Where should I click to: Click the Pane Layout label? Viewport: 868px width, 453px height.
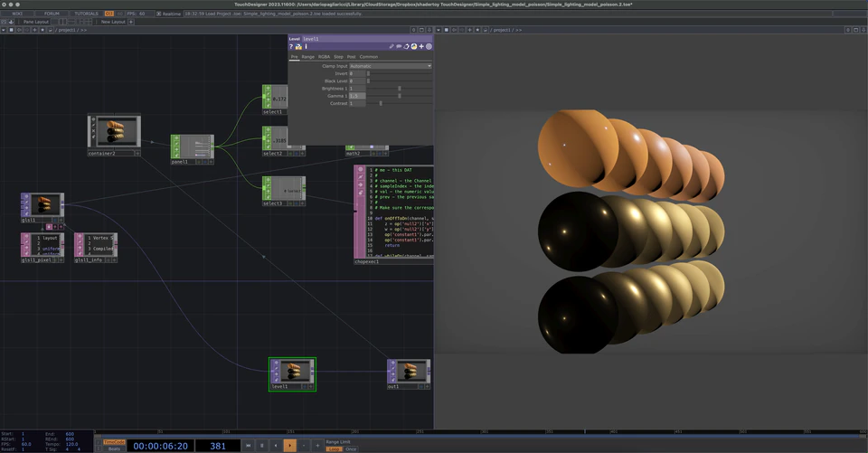pos(36,22)
